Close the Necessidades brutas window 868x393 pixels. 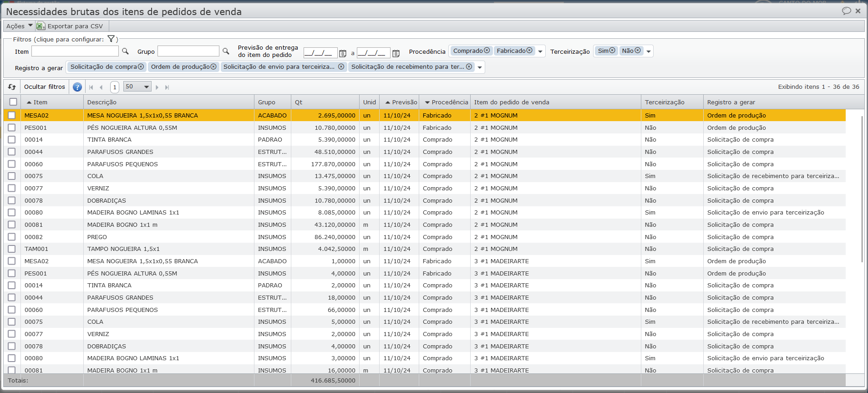click(x=858, y=11)
